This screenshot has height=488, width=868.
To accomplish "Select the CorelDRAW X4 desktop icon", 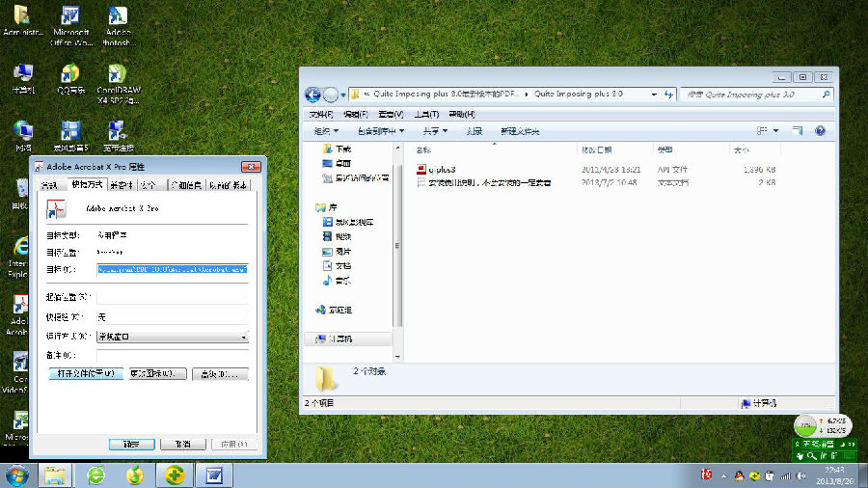I will point(118,84).
